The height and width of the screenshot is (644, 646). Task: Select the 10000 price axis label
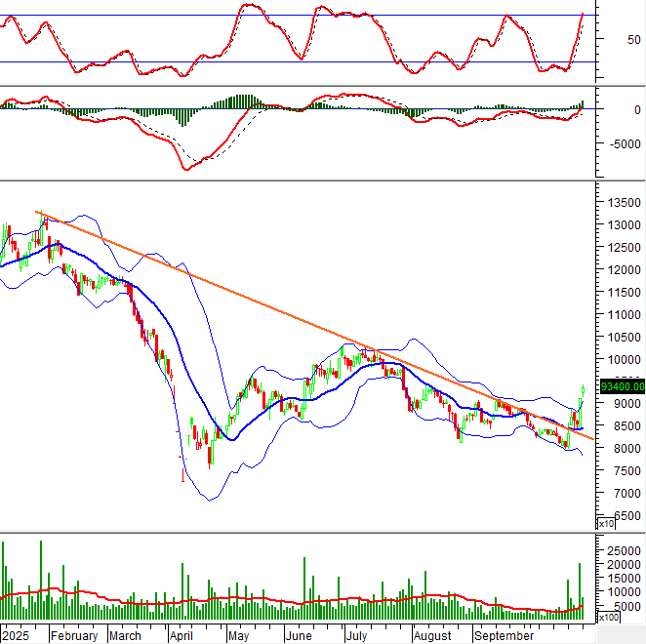[x=623, y=360]
